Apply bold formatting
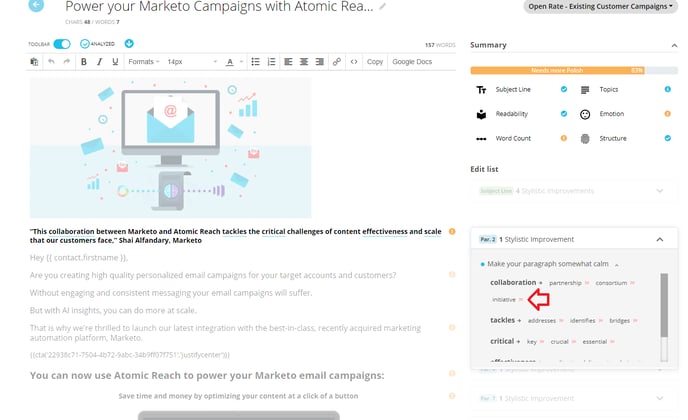The image size is (688, 420). click(x=84, y=62)
